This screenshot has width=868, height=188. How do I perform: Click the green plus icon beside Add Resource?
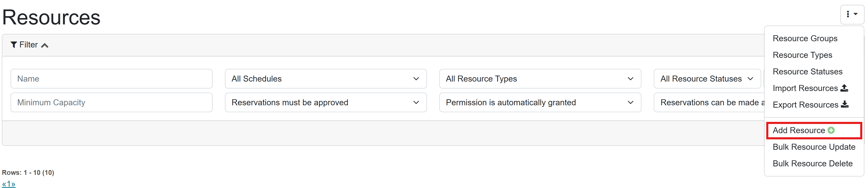tap(831, 130)
